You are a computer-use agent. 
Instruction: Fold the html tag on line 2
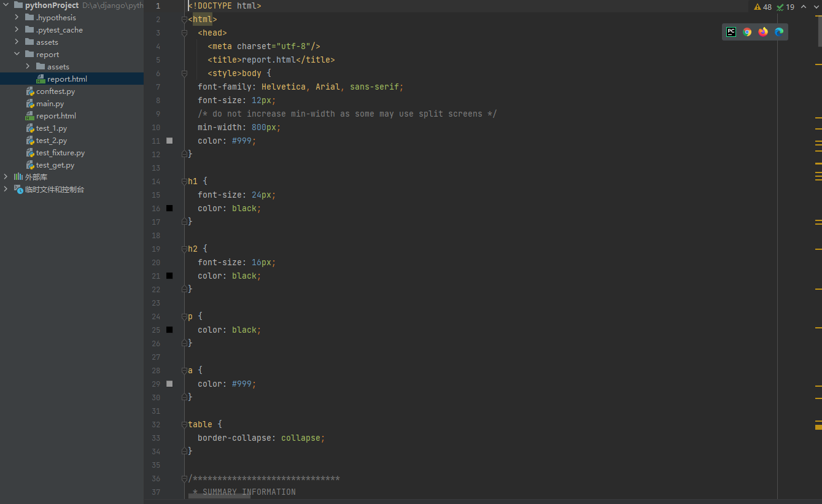click(184, 19)
